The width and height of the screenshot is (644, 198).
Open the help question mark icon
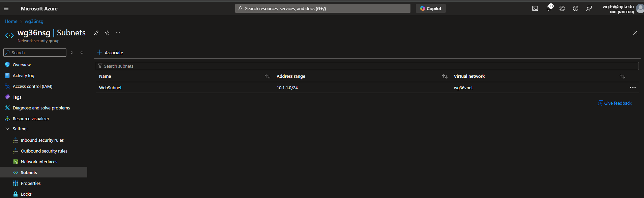[576, 8]
